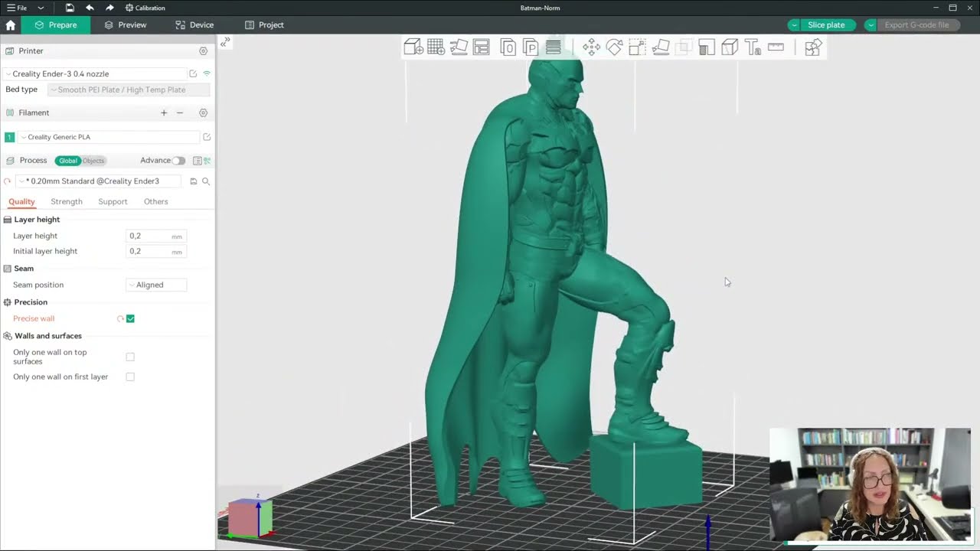The width and height of the screenshot is (980, 551).
Task: Open the File menu
Action: coord(17,8)
